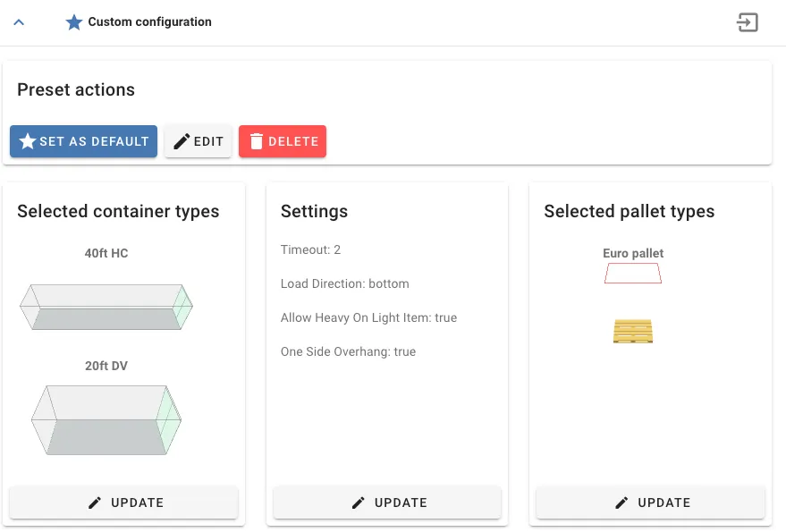Select the 40ft HC container thumbnail
The width and height of the screenshot is (786, 532).
(x=106, y=307)
